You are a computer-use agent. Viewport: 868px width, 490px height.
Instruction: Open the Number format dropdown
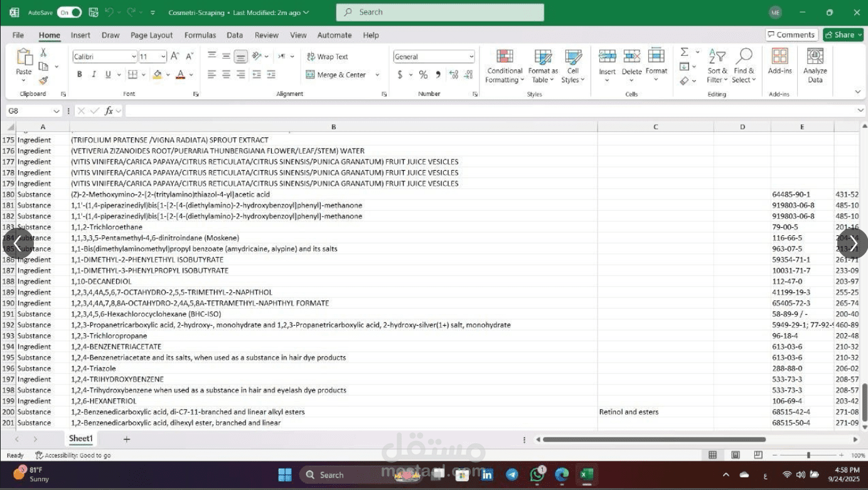pyautogui.click(x=470, y=56)
